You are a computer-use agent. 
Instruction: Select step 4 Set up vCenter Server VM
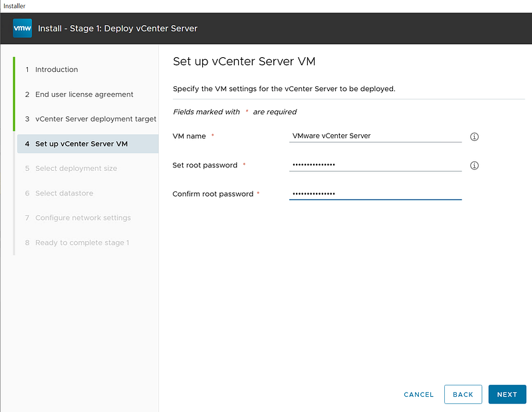[81, 144]
